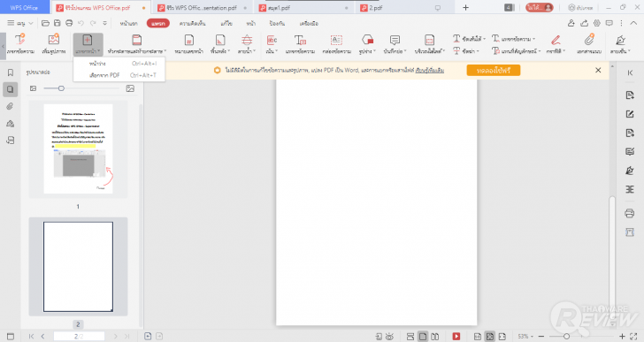Open a new tab with plus button

point(465,7)
